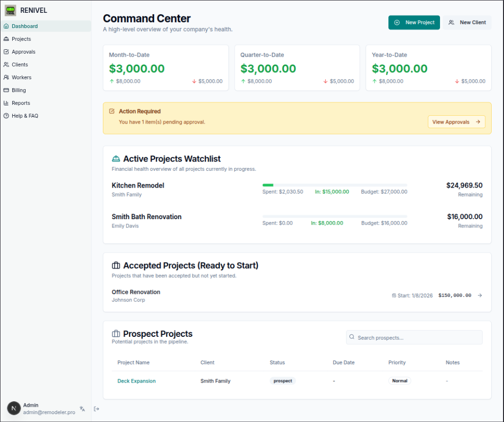Image resolution: width=504 pixels, height=422 pixels.
Task: Open the Deck Expansion project link
Action: point(136,381)
